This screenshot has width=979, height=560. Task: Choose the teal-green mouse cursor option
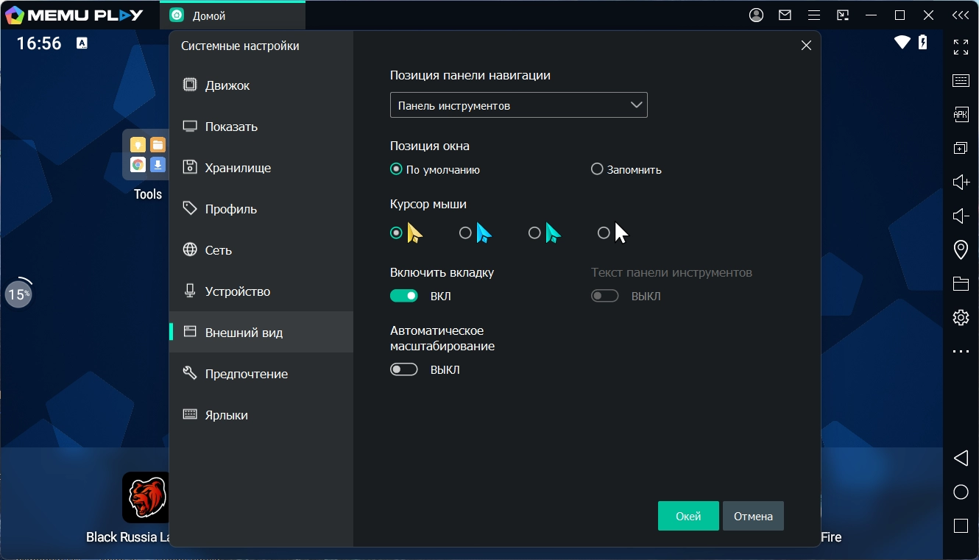tap(545, 233)
